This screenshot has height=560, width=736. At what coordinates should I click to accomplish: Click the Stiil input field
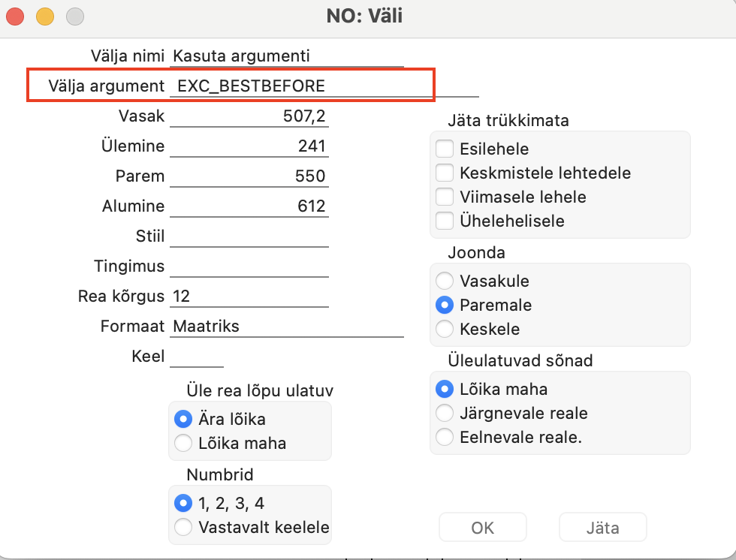coord(249,236)
